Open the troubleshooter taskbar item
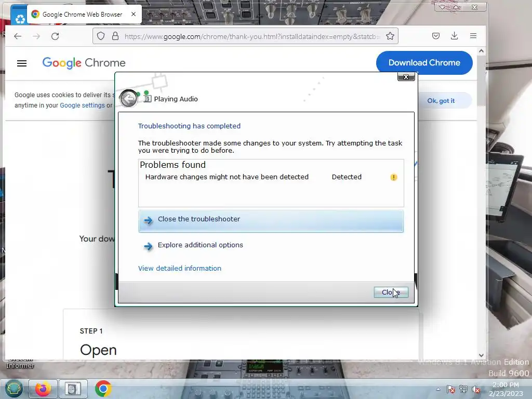Viewport: 532px width, 399px height. click(x=73, y=389)
